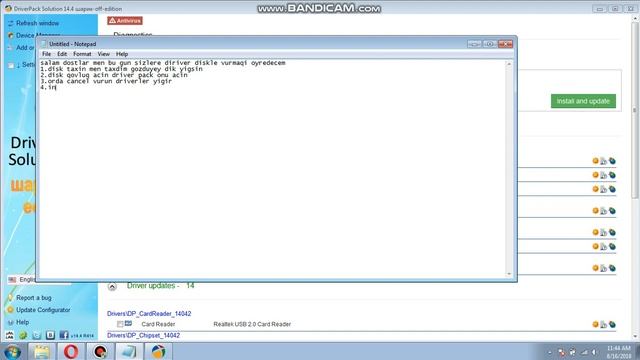Switch to Bandicam from the taskbar
The width and height of the screenshot is (640, 360).
pyautogui.click(x=100, y=351)
